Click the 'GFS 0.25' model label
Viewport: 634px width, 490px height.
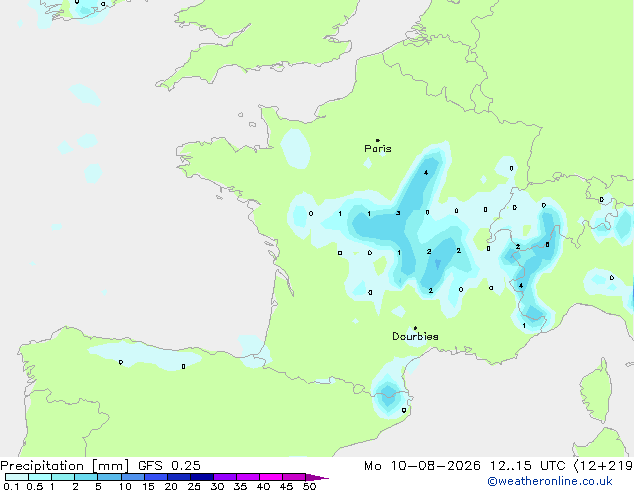[x=169, y=466]
